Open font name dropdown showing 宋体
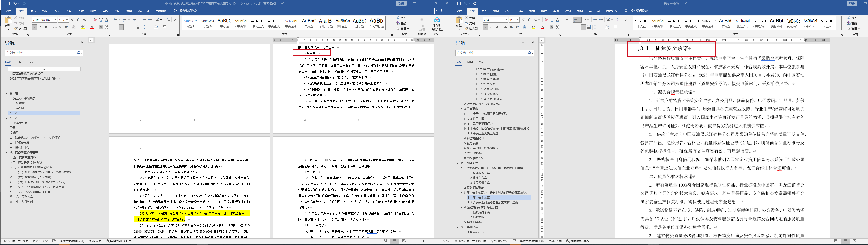 click(x=506, y=20)
